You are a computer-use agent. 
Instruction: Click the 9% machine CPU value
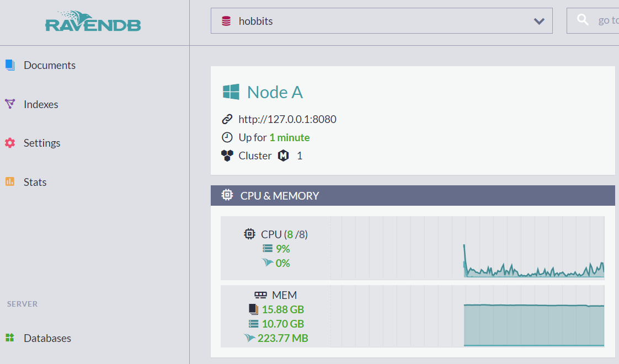[282, 249]
